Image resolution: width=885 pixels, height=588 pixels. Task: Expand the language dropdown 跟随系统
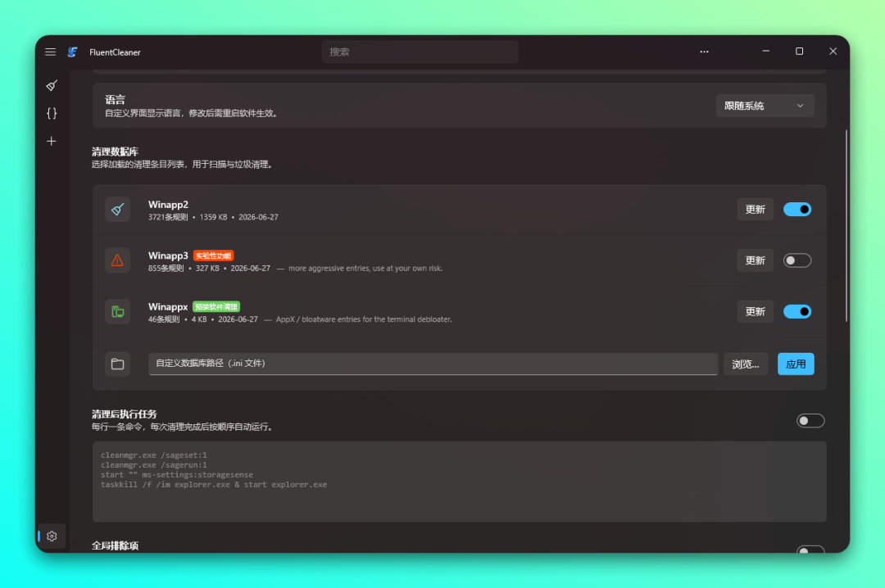point(765,106)
